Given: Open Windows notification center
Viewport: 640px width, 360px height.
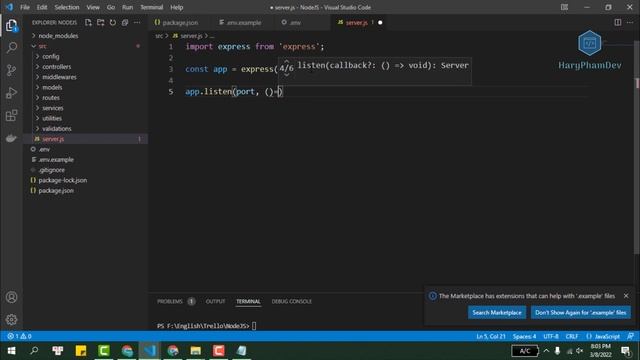Looking at the screenshot, I should coord(626,351).
